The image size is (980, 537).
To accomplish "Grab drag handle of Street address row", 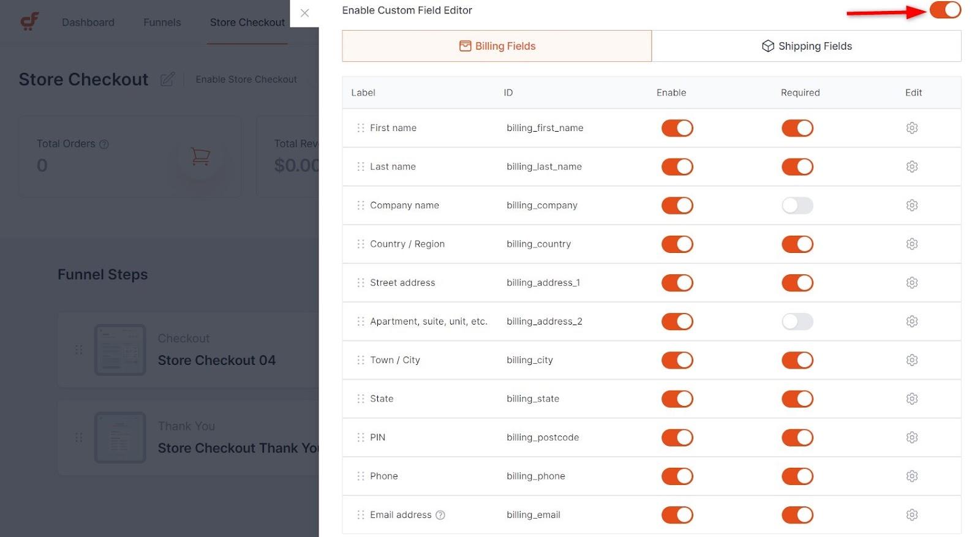I will click(360, 282).
